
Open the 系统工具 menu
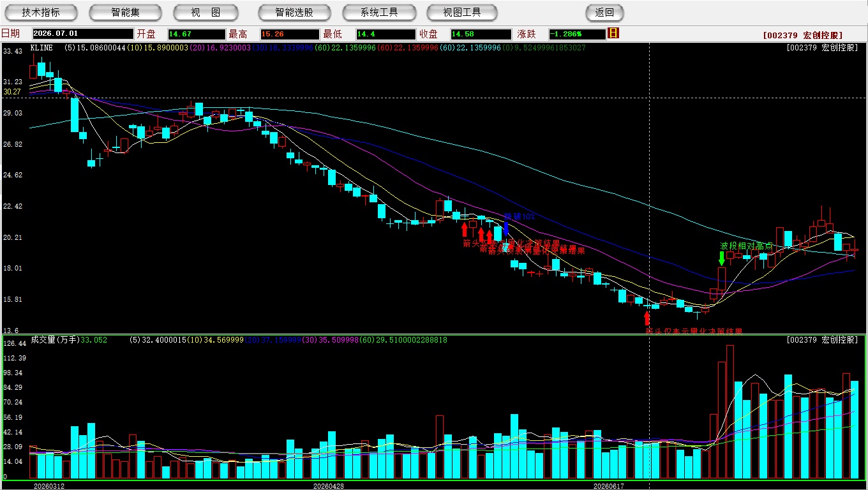379,12
